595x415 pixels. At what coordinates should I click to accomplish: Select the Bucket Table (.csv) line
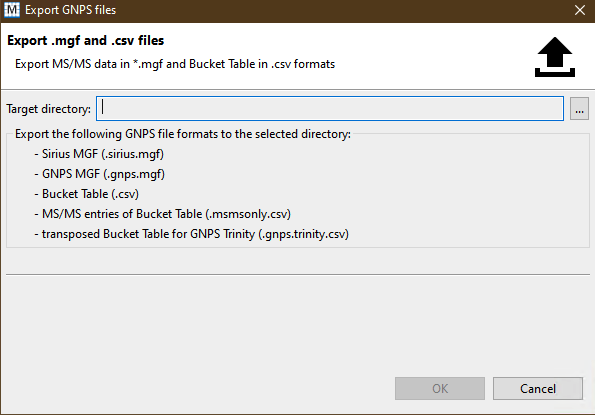(87, 194)
